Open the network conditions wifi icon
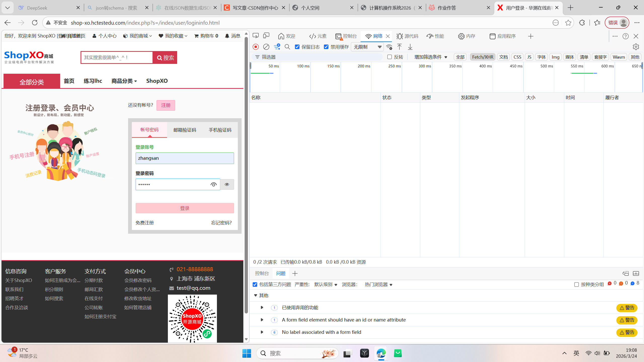The image size is (644, 362). click(x=389, y=47)
